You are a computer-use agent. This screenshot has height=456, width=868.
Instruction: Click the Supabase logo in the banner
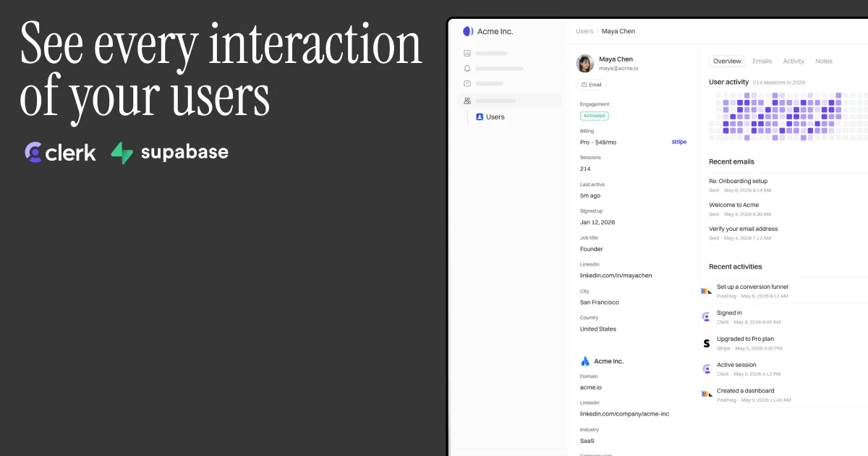(169, 153)
